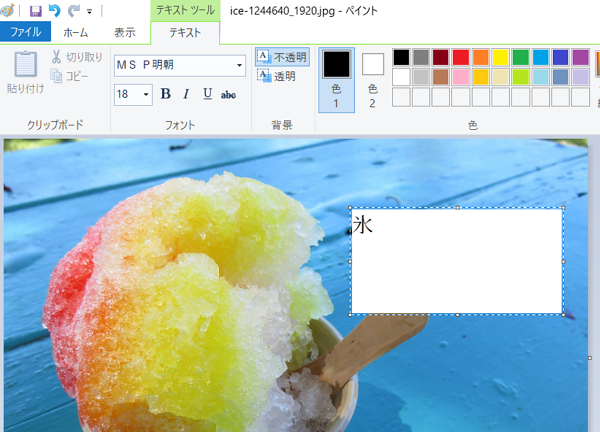Pick the dark gray color swatch

[421, 57]
